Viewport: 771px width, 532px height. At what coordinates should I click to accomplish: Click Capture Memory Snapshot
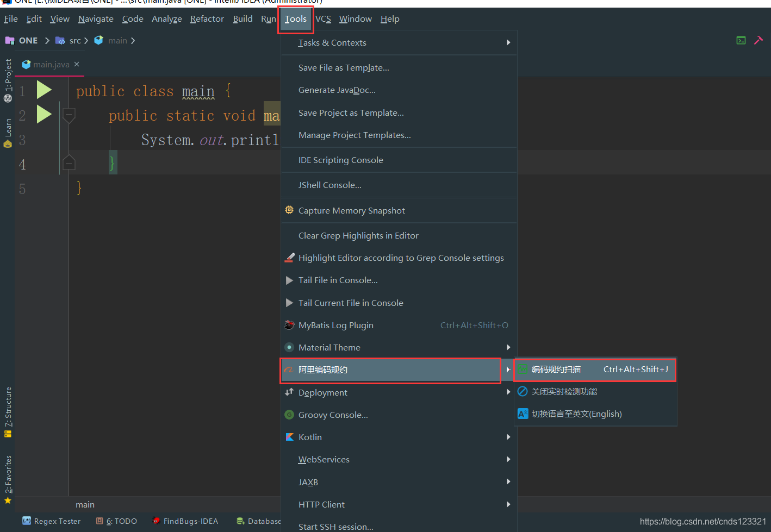[x=399, y=211]
